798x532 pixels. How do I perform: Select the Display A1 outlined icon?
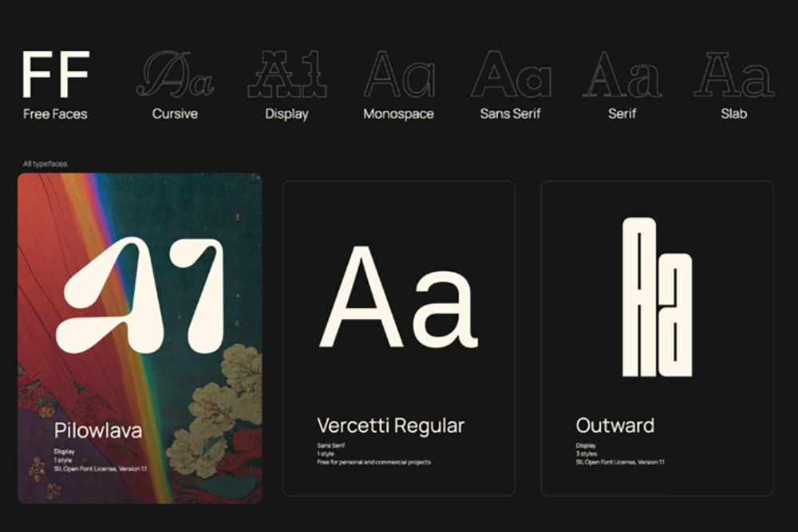(x=287, y=73)
